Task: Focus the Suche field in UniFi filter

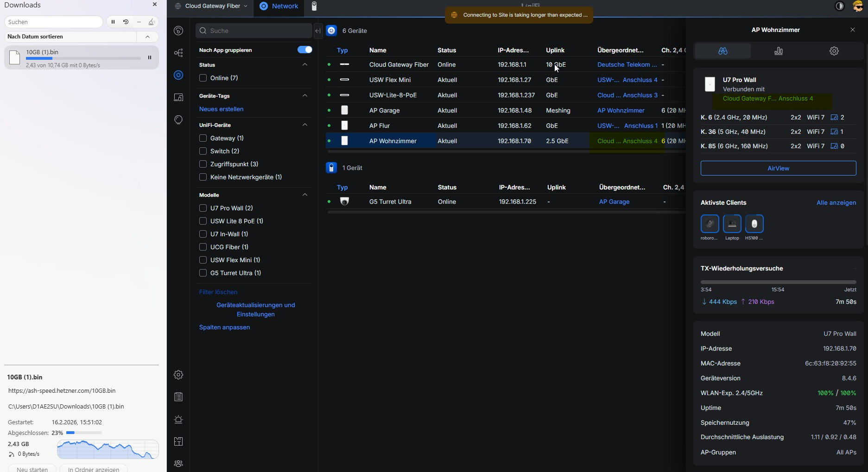Action: pyautogui.click(x=253, y=31)
